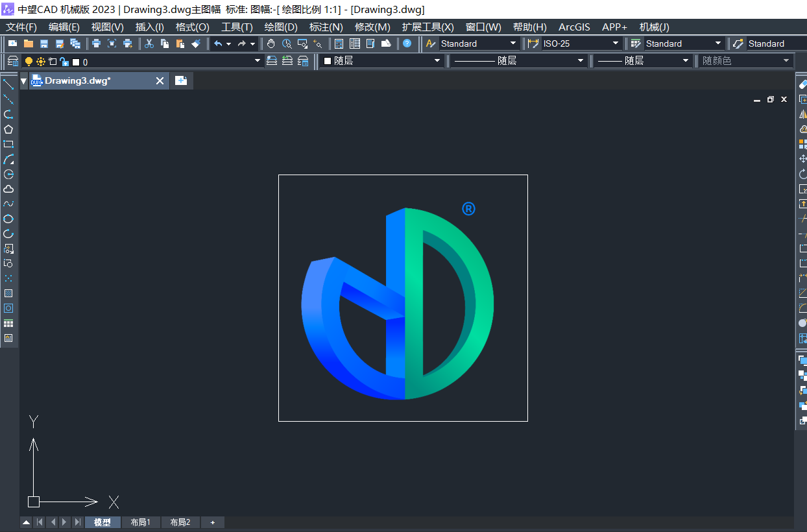Expand the layer 0 selection dropdown

pos(258,61)
